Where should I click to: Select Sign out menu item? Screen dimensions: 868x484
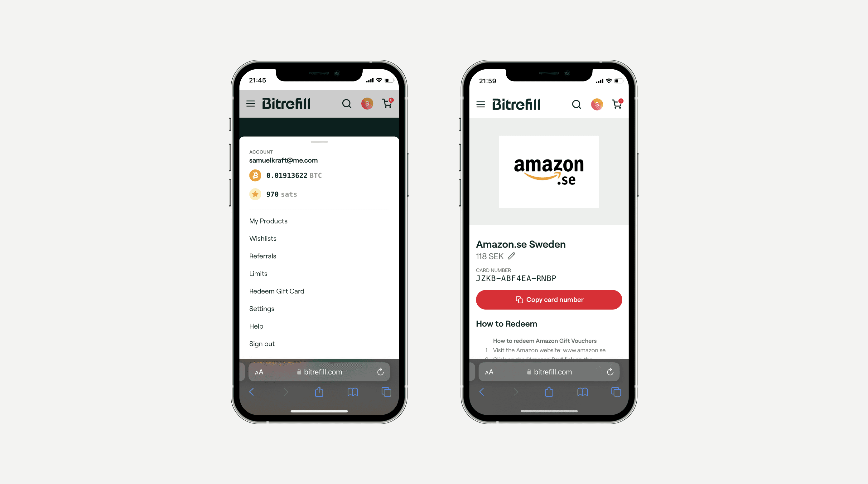[262, 343]
